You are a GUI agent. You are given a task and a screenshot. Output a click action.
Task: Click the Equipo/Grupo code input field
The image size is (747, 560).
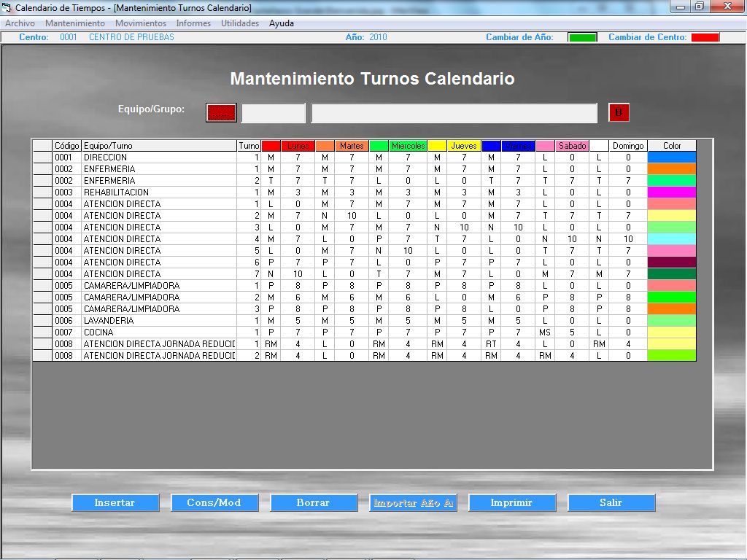tap(274, 113)
